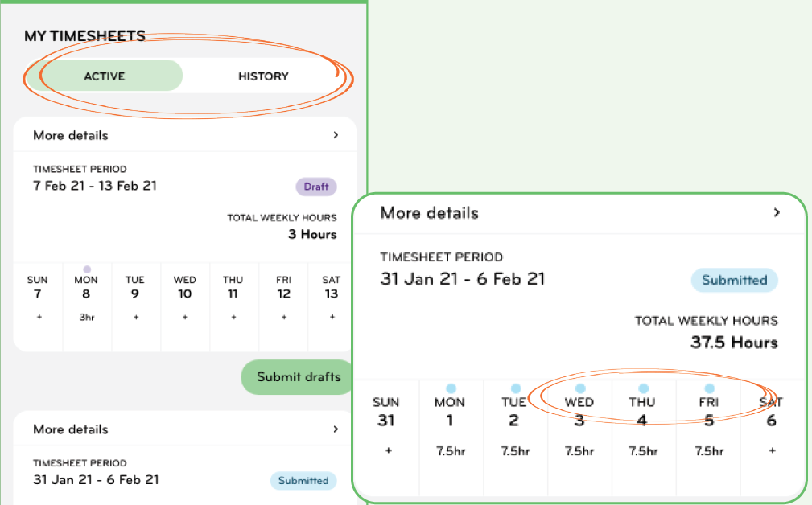The width and height of the screenshot is (812, 505).
Task: Select the SUN 7 day header
Action: 37,287
